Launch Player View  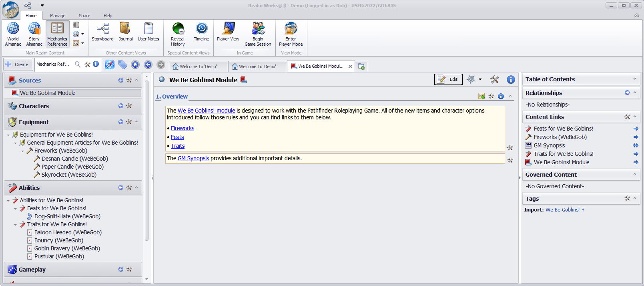(x=228, y=32)
